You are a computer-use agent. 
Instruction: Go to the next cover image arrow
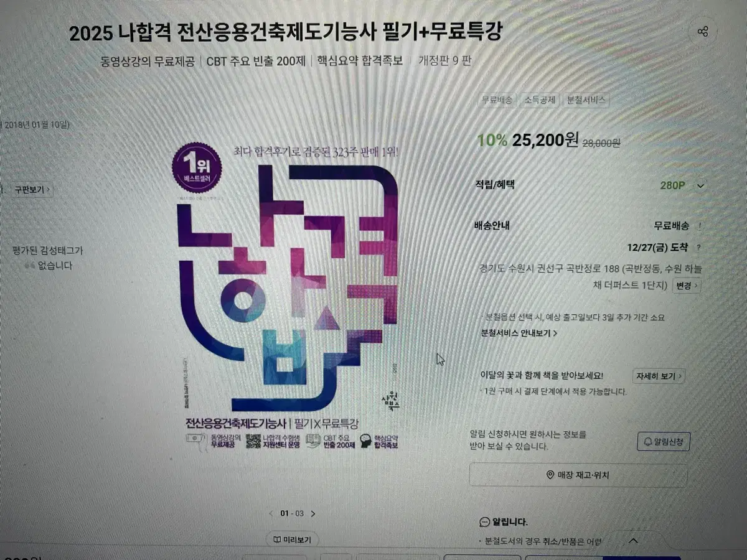pos(313,514)
